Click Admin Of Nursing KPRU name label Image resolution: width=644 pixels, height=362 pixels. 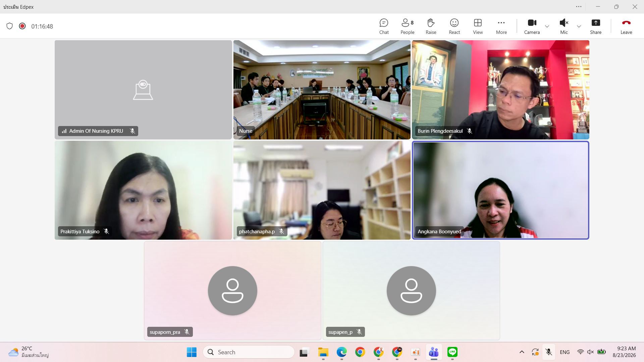[x=96, y=131]
